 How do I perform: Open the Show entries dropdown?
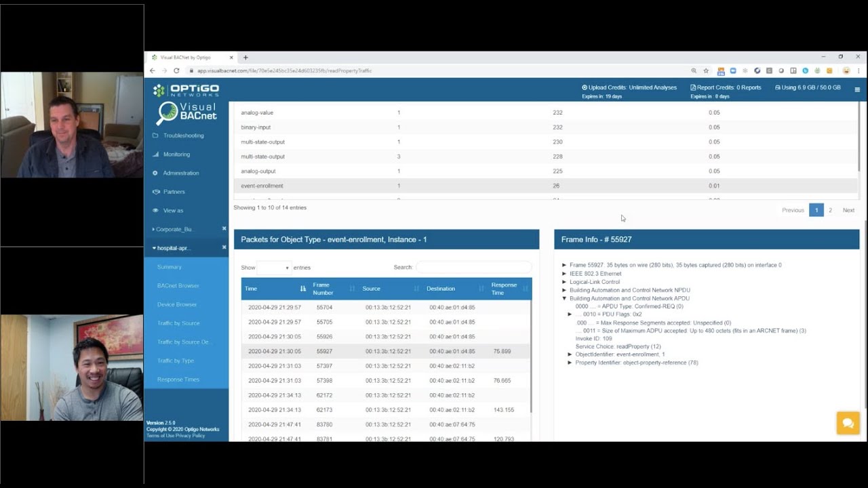pos(274,268)
